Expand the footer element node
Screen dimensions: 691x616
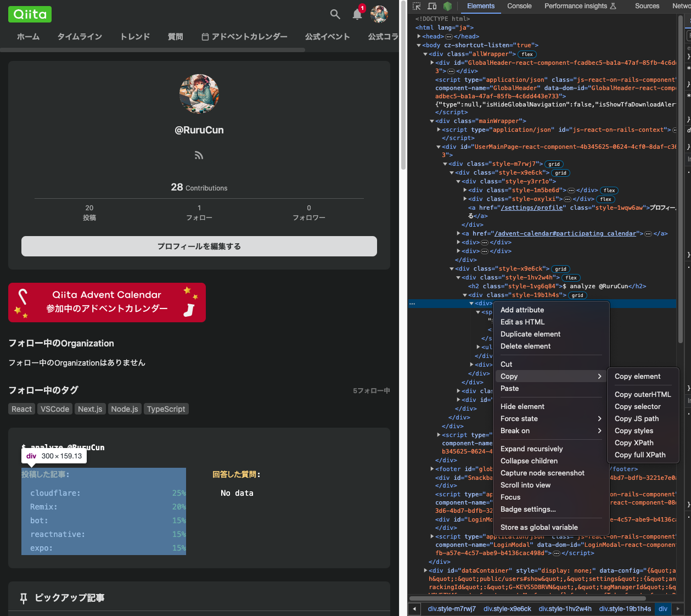click(432, 469)
